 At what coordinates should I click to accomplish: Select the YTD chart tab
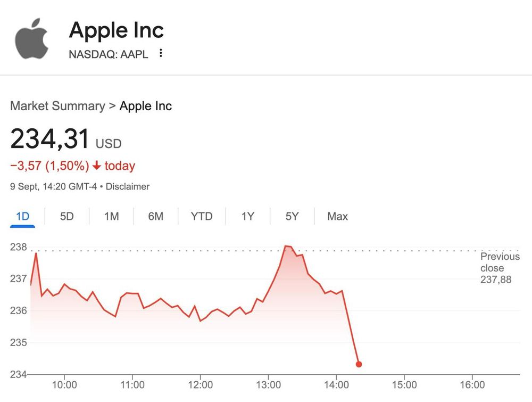pyautogui.click(x=202, y=216)
